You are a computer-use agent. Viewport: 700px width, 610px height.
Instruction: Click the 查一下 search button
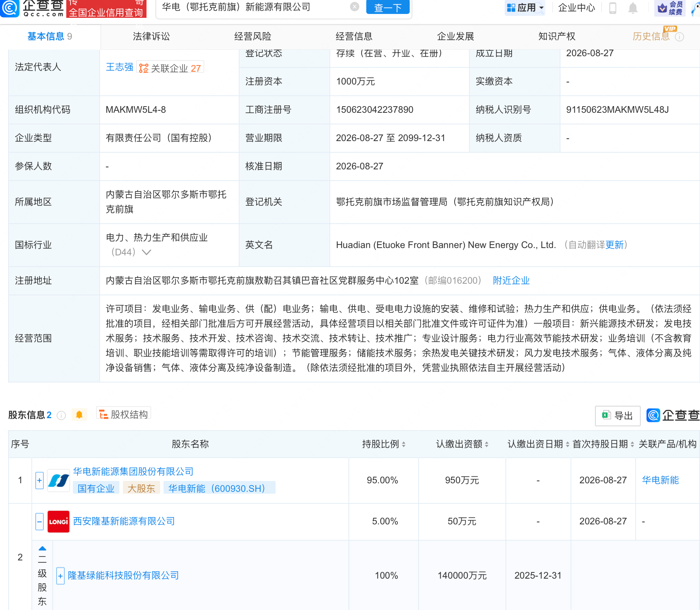coord(388,7)
